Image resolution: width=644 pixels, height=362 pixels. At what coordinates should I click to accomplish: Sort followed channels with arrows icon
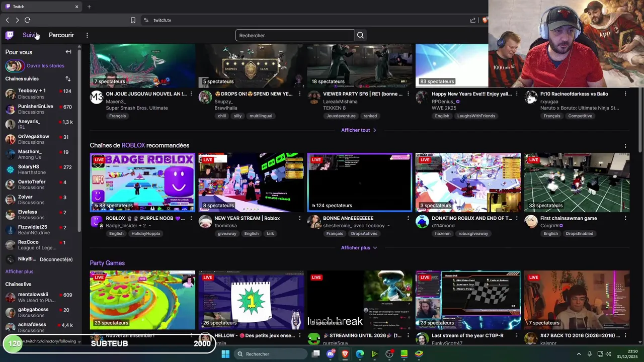(x=68, y=79)
